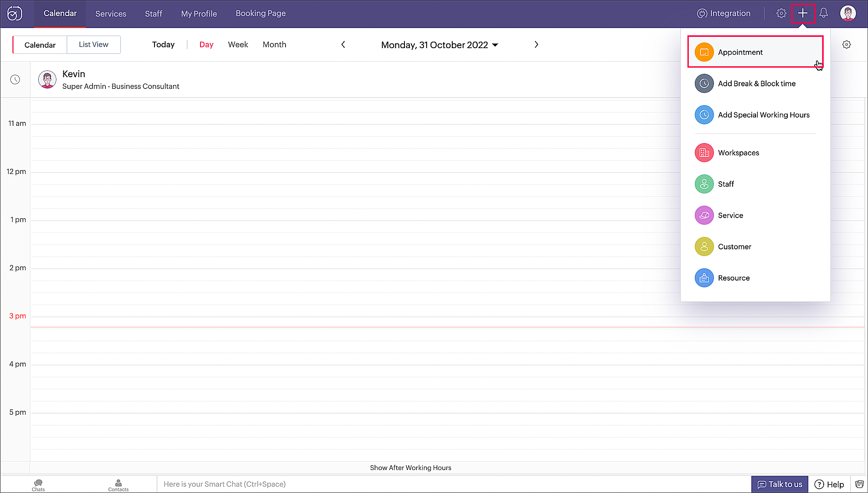Select Add Break & Block time
This screenshot has height=493, width=868.
756,84
